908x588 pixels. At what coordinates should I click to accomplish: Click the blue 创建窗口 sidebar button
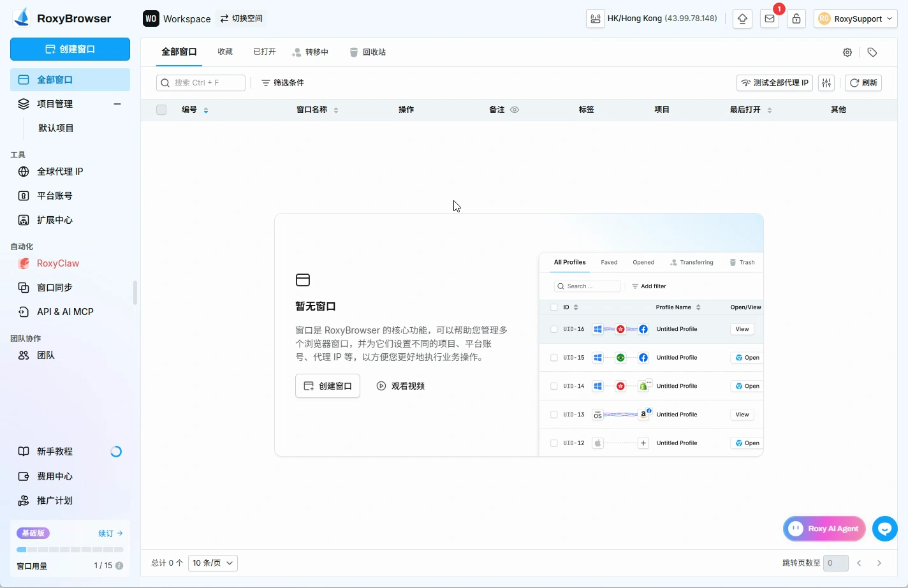coord(70,49)
